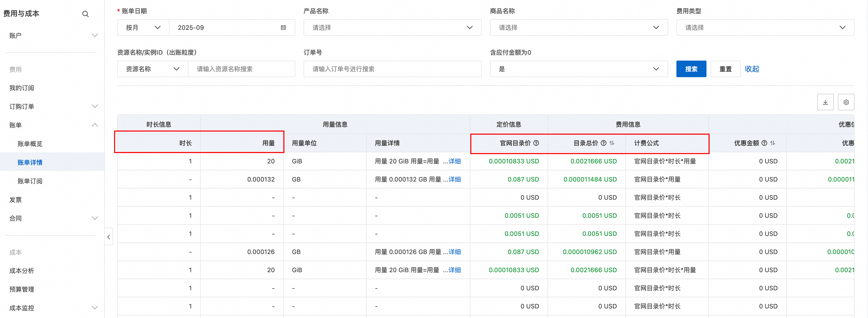Click the 收起 link
Screen dimensions: 868x318
[x=752, y=69]
